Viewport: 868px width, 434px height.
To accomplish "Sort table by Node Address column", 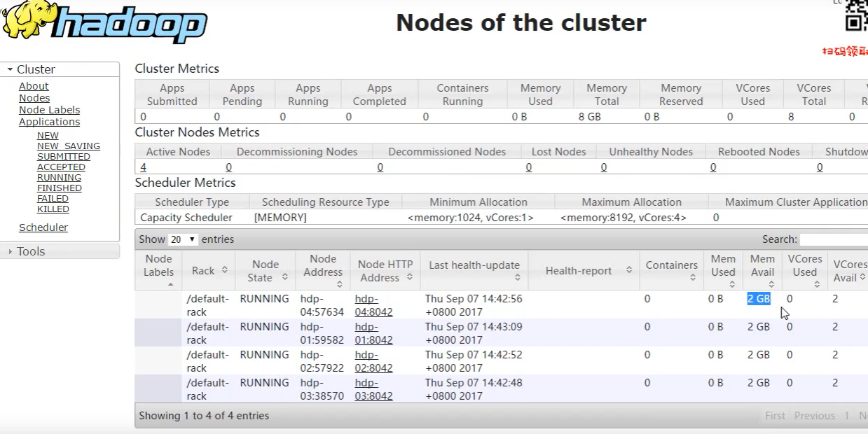I will click(323, 270).
